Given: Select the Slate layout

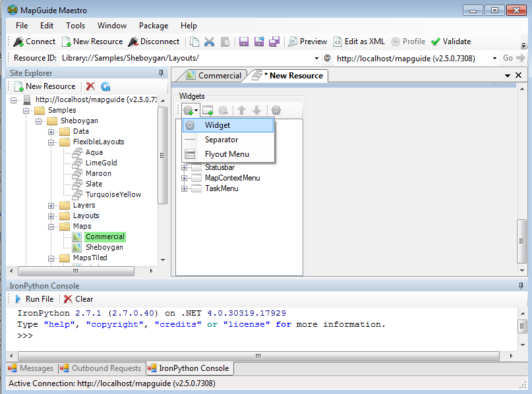Looking at the screenshot, I should coord(94,184).
